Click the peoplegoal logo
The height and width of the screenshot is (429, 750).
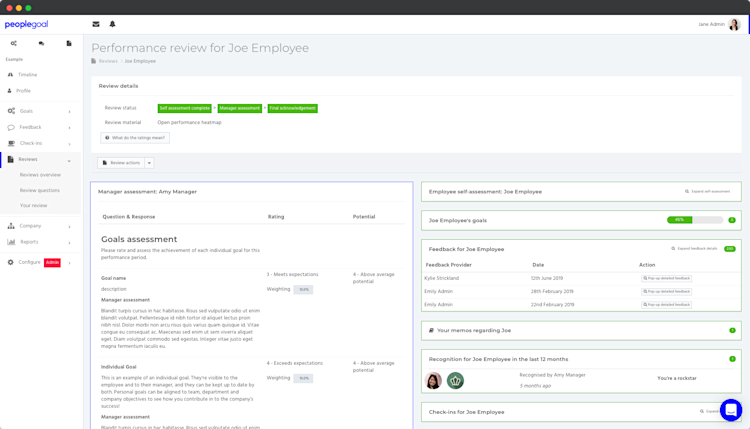pos(26,24)
